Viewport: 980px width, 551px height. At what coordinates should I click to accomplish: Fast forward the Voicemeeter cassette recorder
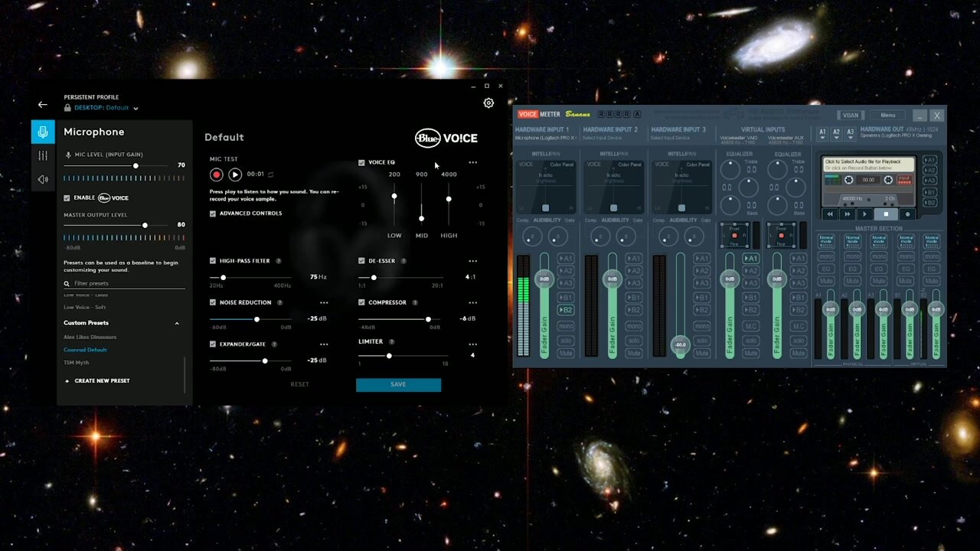(x=848, y=214)
